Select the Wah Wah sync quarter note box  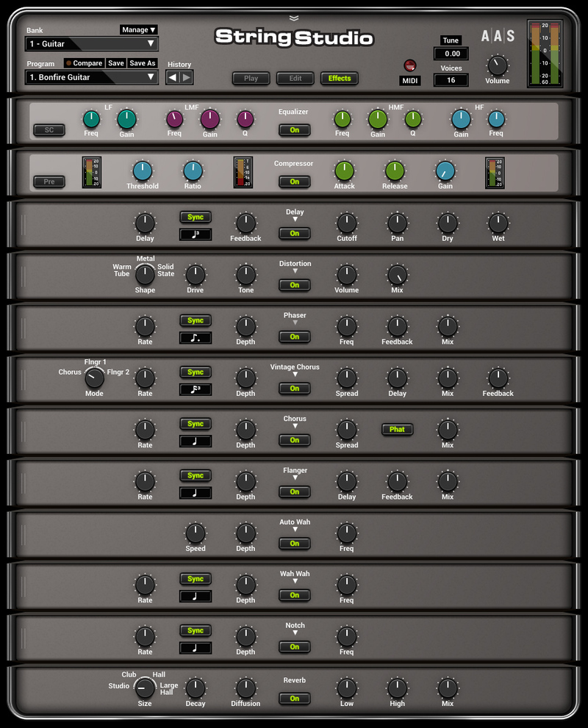[196, 597]
